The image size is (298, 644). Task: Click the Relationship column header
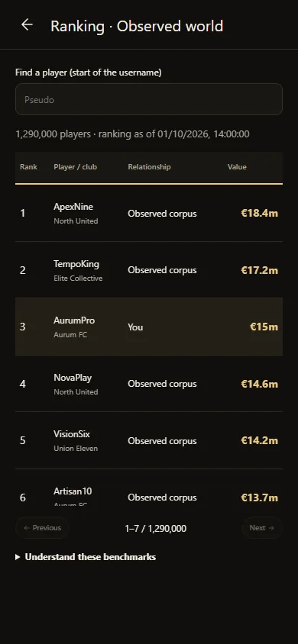[149, 167]
